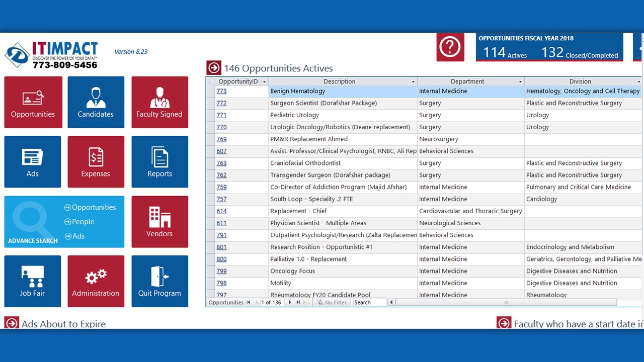Open opportunity ID 800 link
The image size is (644, 362).
tap(221, 259)
